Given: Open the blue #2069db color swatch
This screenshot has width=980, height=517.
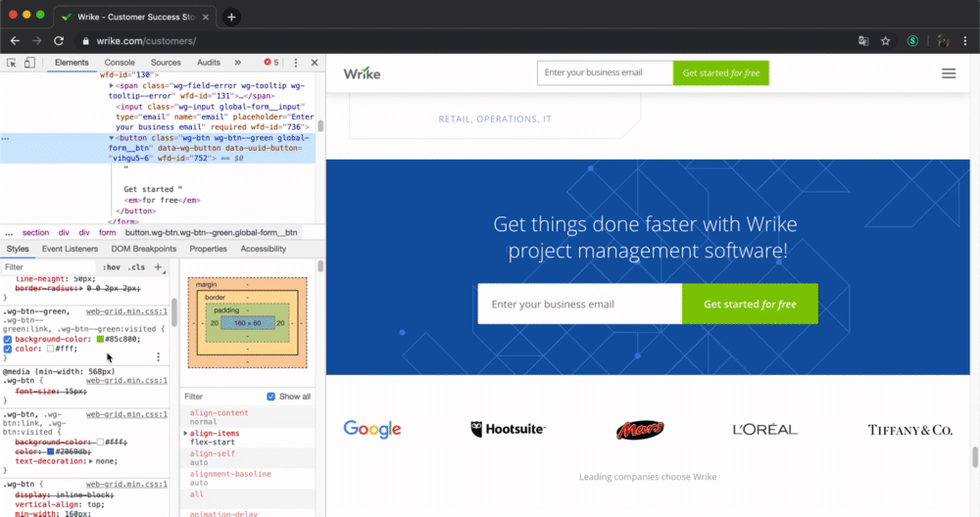Looking at the screenshot, I should point(51,451).
